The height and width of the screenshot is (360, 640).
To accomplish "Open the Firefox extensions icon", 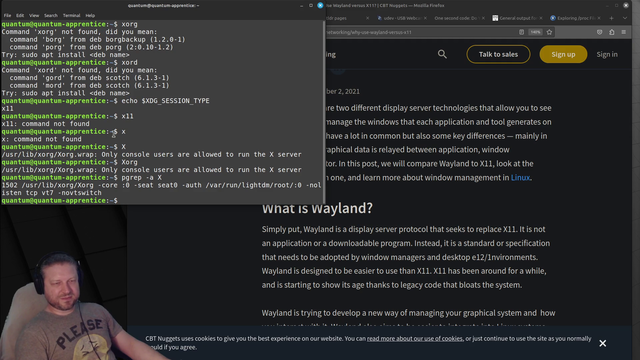I will (x=611, y=32).
